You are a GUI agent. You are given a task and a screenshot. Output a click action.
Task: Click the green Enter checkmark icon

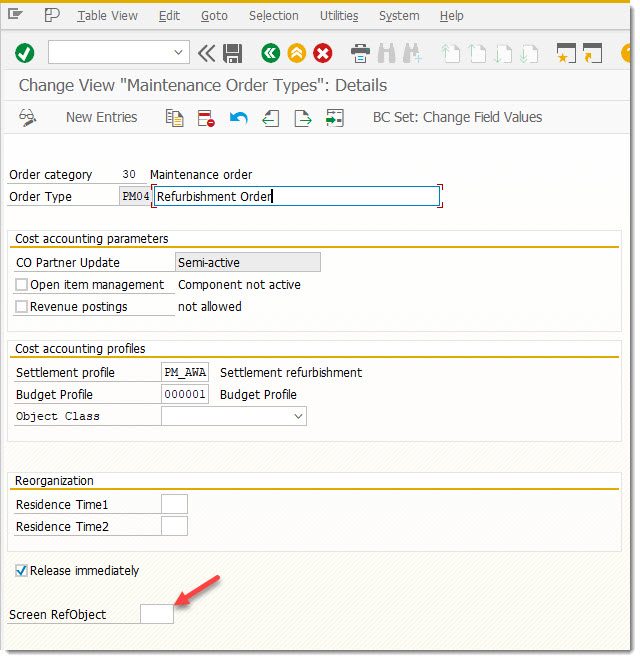(25, 53)
